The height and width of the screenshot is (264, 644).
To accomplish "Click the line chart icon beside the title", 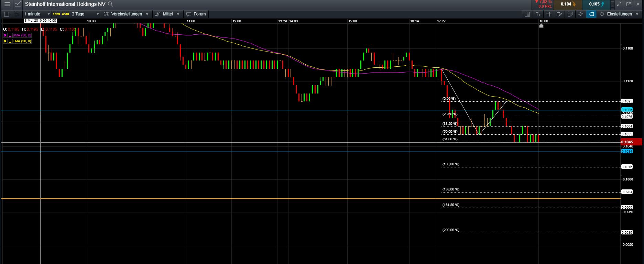I will pos(18,4).
